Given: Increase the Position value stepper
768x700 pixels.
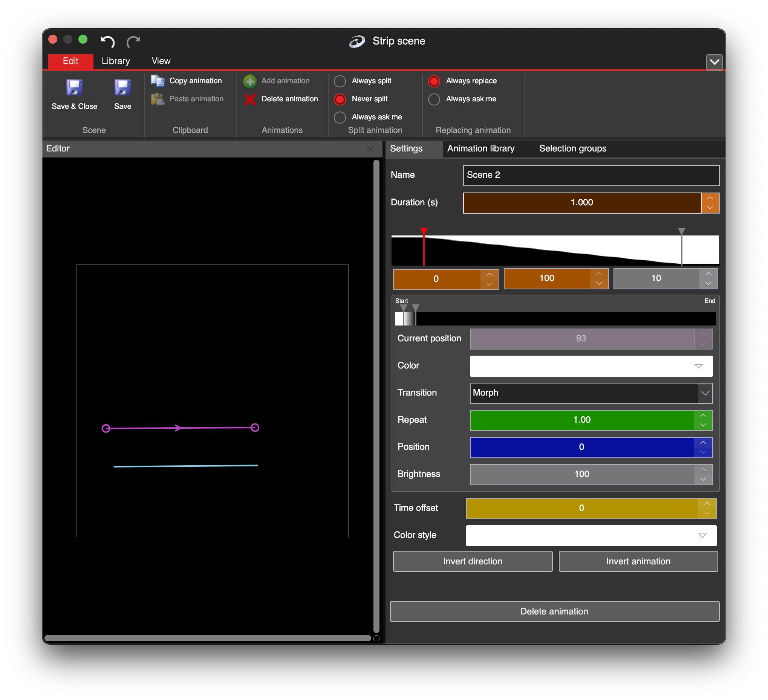Looking at the screenshot, I should (703, 442).
